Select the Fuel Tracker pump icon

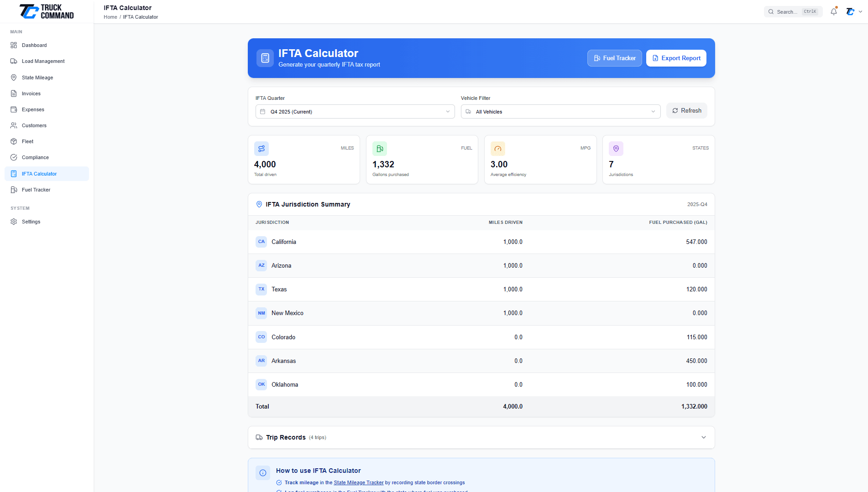(14, 190)
